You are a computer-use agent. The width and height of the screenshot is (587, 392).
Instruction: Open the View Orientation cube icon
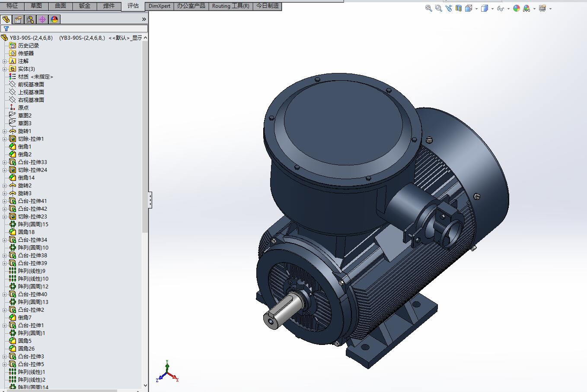click(x=469, y=8)
